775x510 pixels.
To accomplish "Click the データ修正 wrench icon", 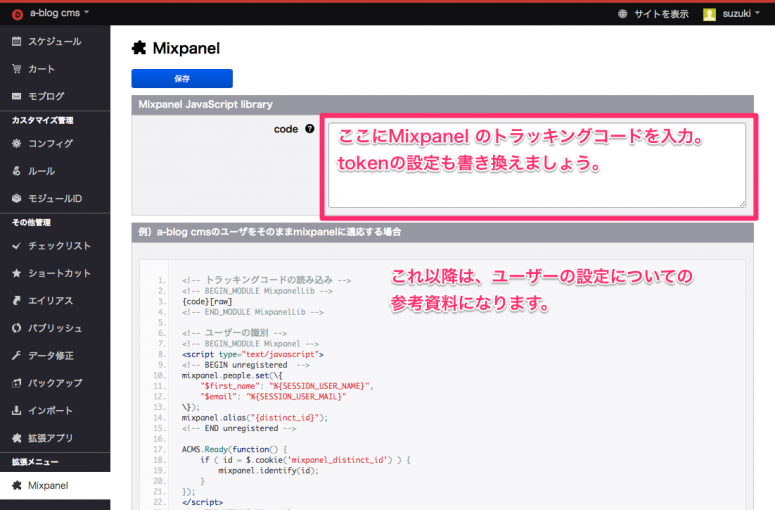I will (x=16, y=355).
